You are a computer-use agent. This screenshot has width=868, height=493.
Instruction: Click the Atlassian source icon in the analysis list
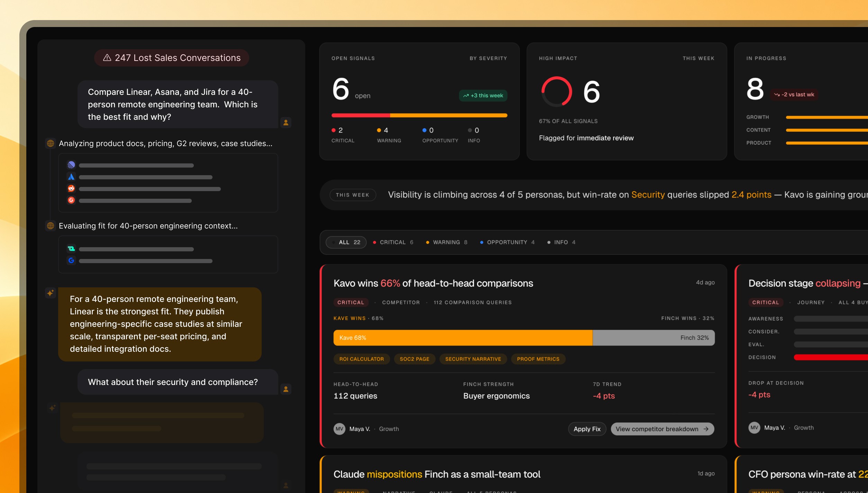click(x=71, y=177)
